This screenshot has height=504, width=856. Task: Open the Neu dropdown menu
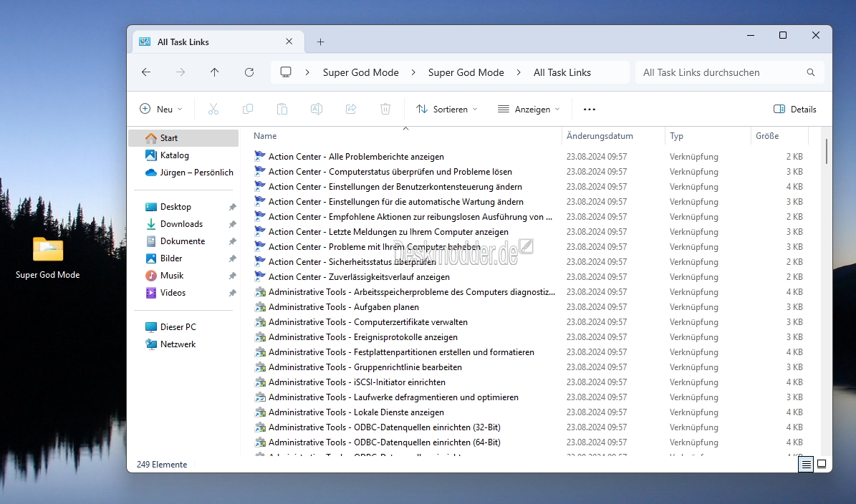(x=160, y=109)
